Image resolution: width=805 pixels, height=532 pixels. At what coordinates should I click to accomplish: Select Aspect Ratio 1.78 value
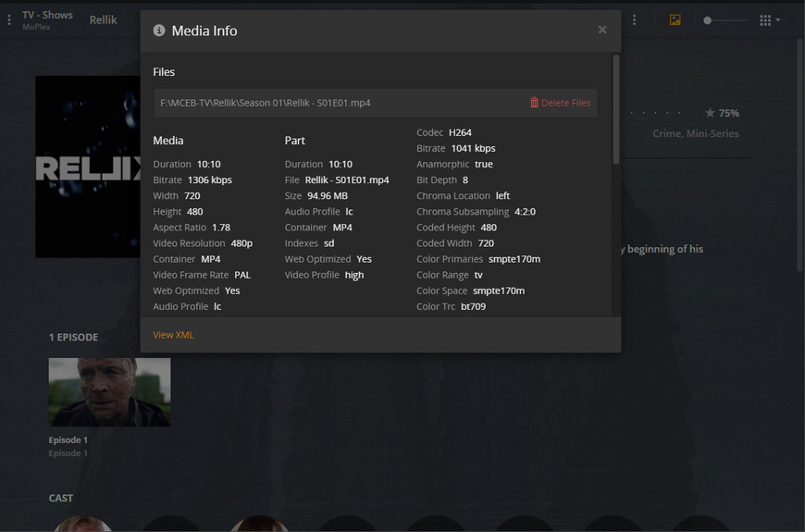click(x=221, y=228)
